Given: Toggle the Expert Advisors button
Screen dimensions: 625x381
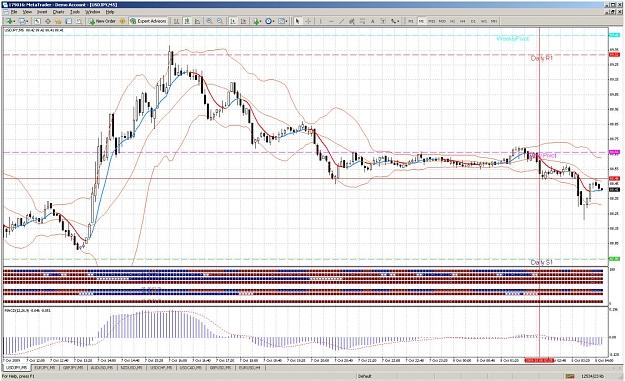Looking at the screenshot, I should [148, 21].
